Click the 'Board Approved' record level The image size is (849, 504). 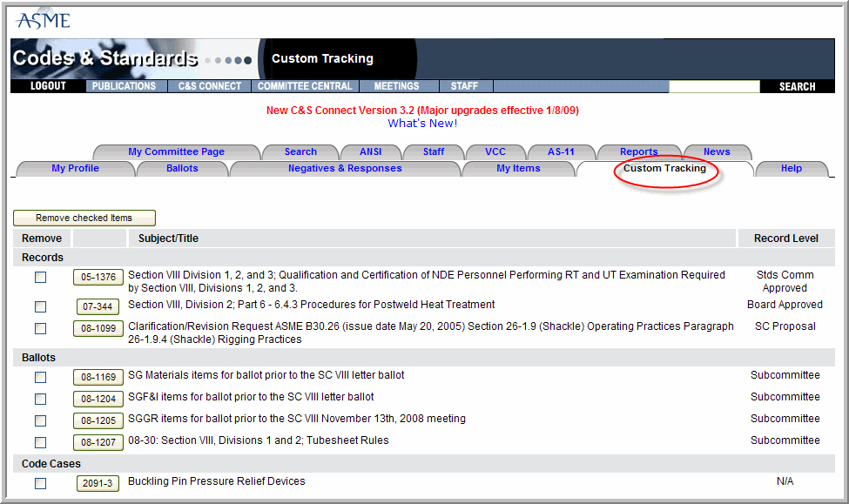[785, 305]
